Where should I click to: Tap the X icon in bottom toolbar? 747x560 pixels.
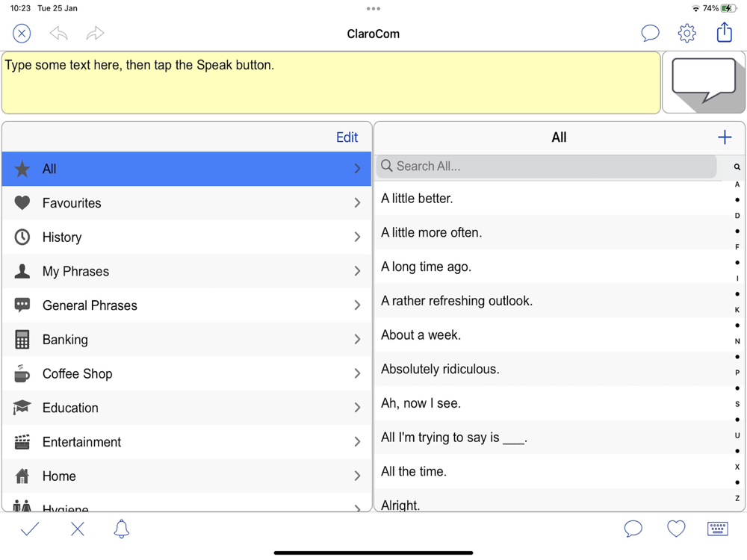[77, 529]
